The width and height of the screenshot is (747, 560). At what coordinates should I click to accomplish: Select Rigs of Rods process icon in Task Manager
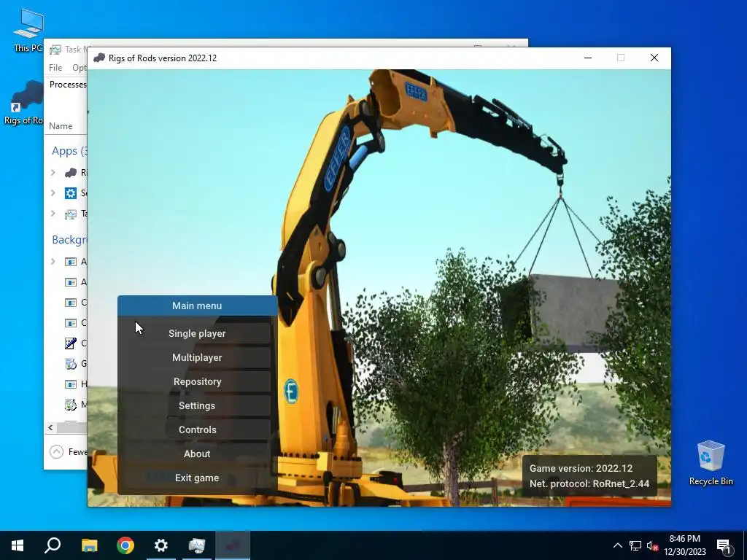point(71,173)
